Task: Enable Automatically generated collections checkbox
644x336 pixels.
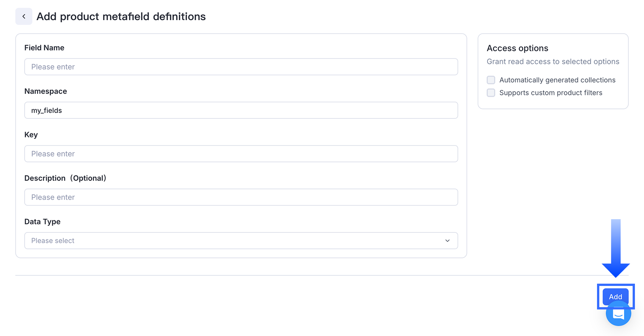Action: tap(491, 80)
